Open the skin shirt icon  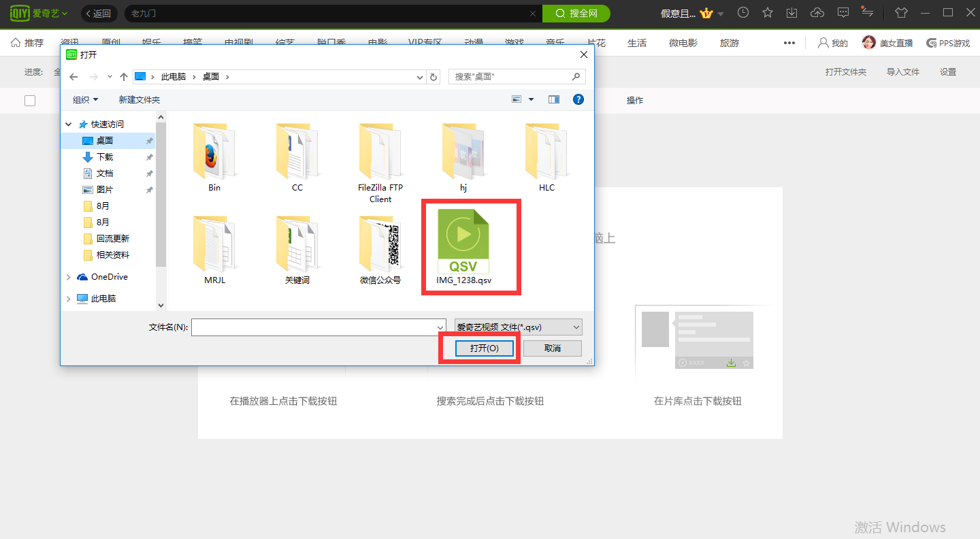tap(901, 13)
